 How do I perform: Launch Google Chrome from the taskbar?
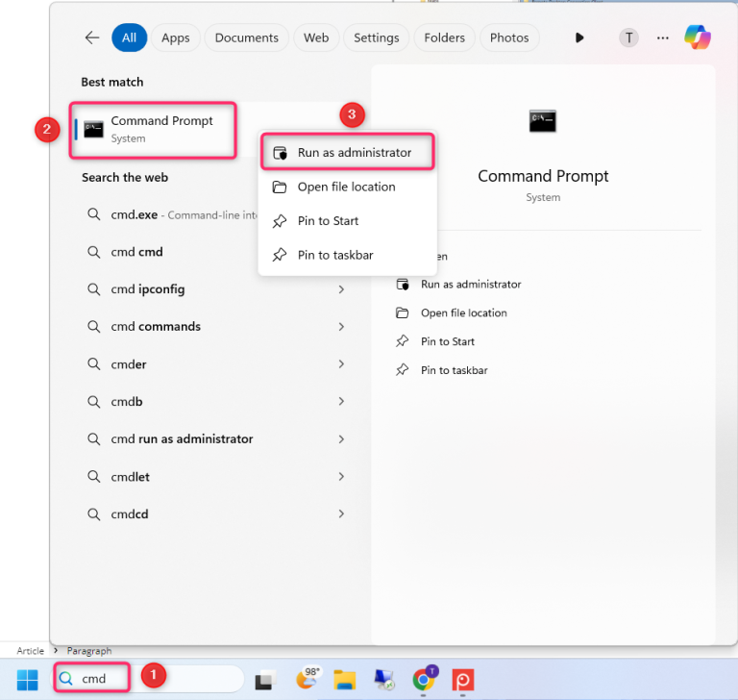point(424,680)
